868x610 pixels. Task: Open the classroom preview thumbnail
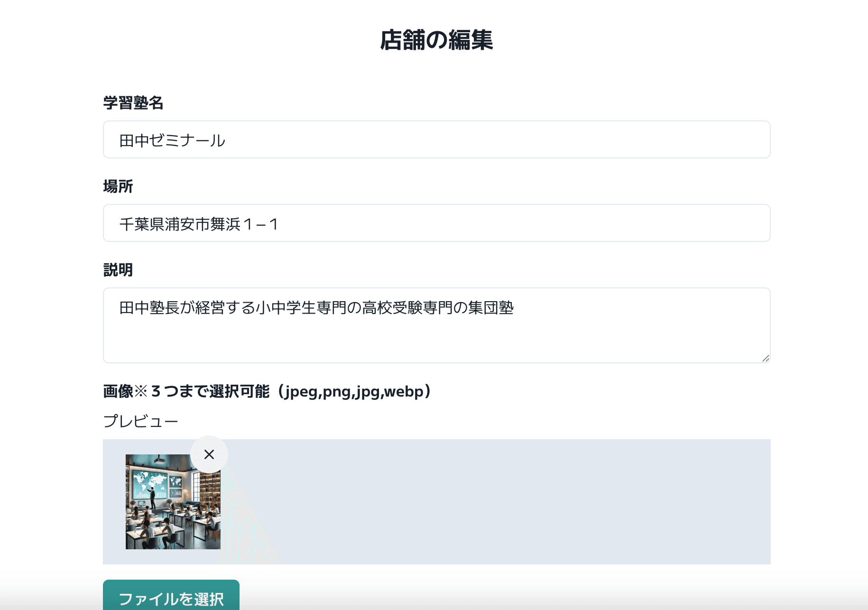point(173,502)
